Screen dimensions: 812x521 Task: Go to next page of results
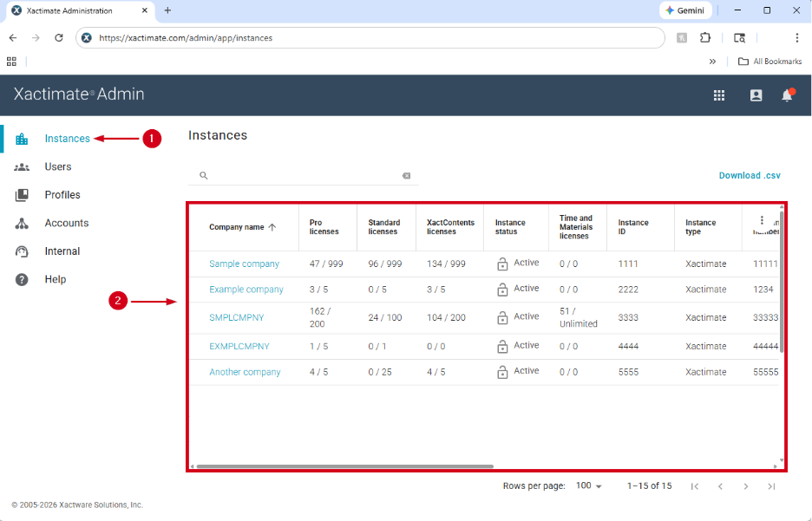coord(746,486)
